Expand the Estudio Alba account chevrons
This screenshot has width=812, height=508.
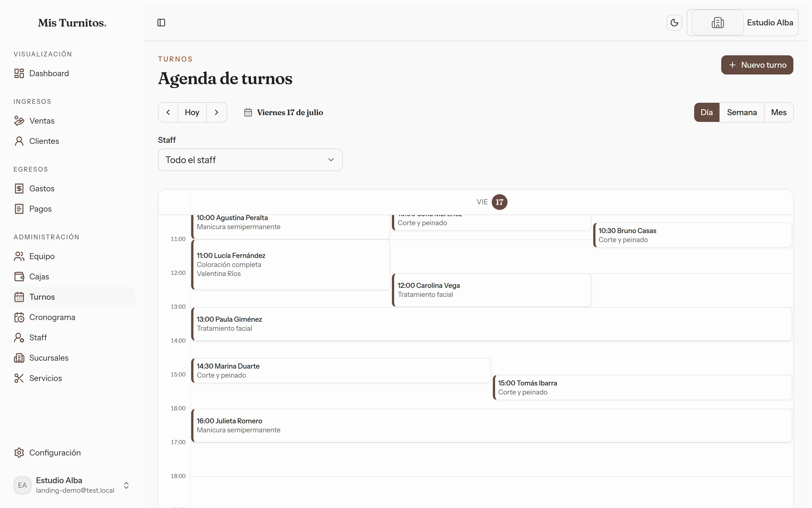pos(126,485)
